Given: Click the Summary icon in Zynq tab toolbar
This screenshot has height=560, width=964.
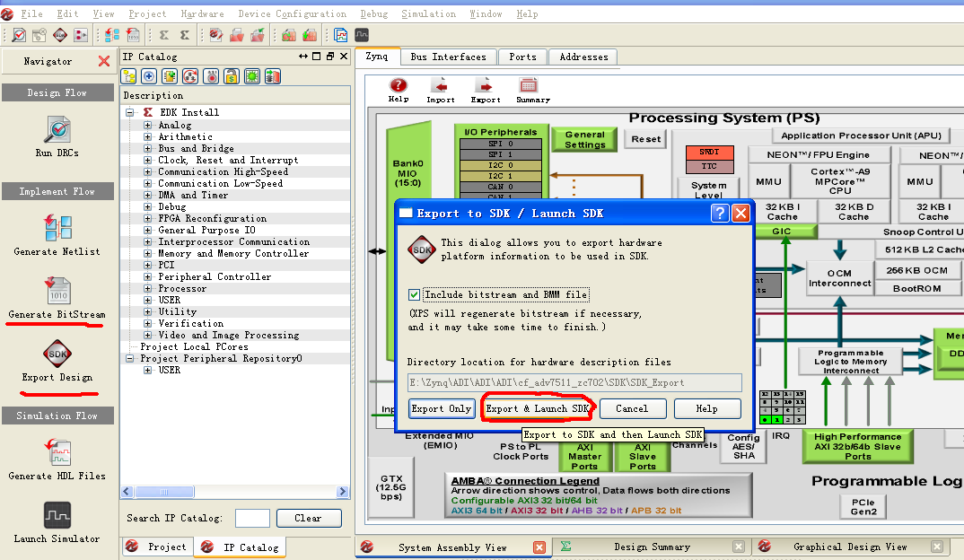Looking at the screenshot, I should tap(528, 85).
